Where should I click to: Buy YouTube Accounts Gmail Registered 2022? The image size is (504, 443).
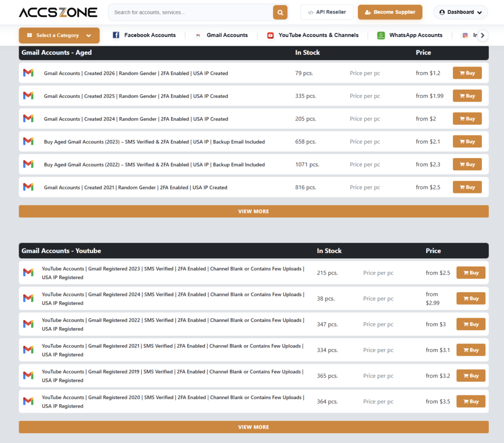click(471, 324)
